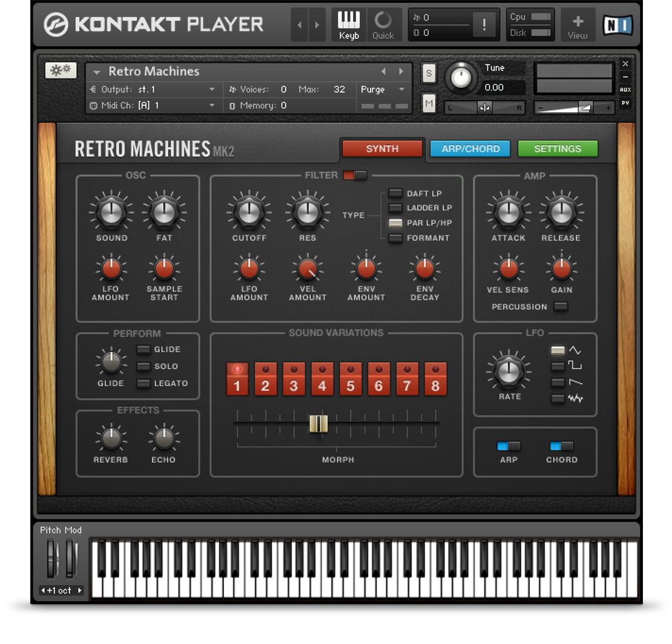Select sound variation 4
672x644 pixels.
tap(322, 379)
